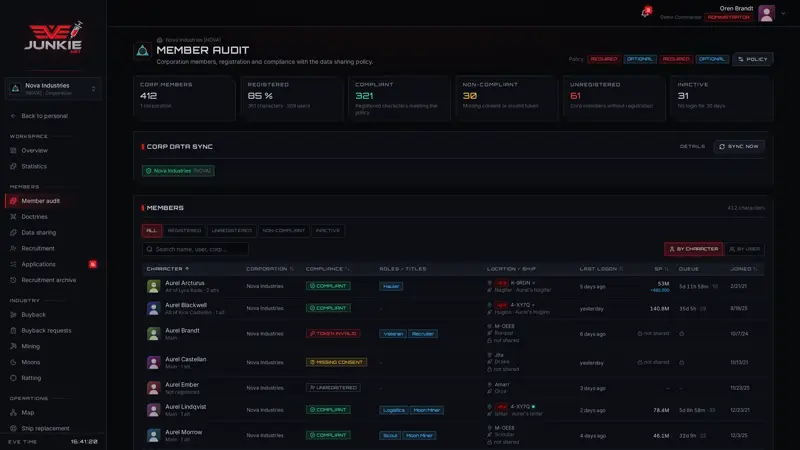Click the Missing Consent badge for Aurel Castellan

(337, 362)
